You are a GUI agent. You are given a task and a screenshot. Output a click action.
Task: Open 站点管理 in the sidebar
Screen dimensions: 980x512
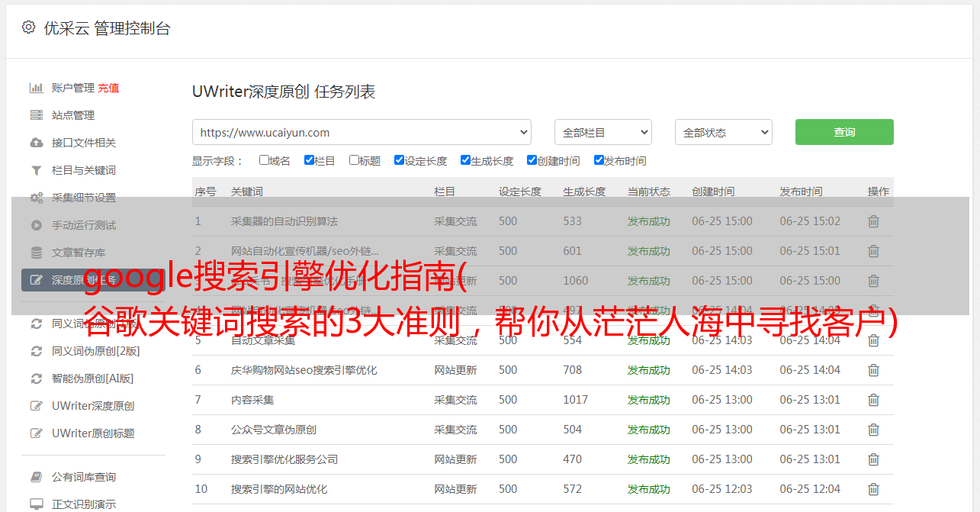(73, 115)
